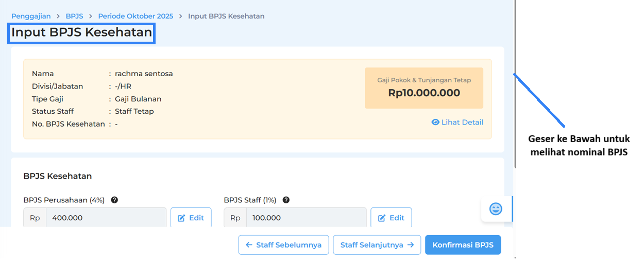Edit the BPJS Perusahaan amount
Viewport: 644px width, 262px height.
pyautogui.click(x=191, y=218)
